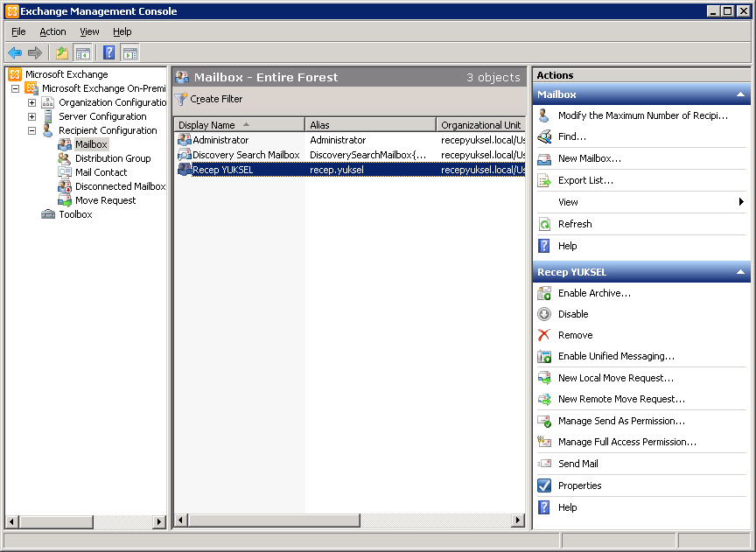Toggle the Show/Hide Console Tree toolbar icon
This screenshot has width=756, height=552.
click(83, 52)
